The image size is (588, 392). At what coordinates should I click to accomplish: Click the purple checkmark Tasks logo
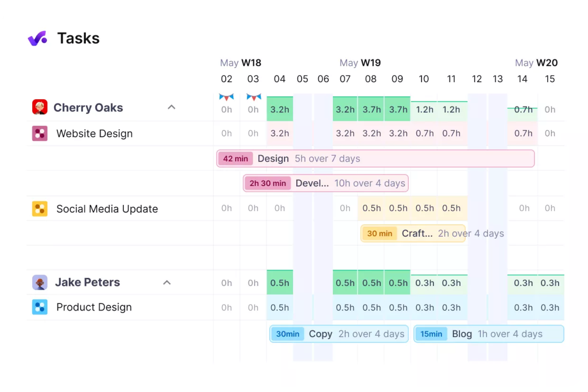pos(37,39)
